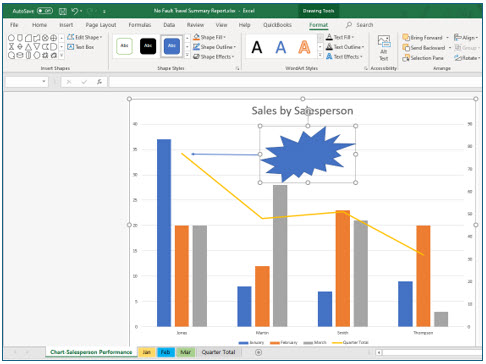Select the D-shaped delay shape in gallery
This screenshot has width=486, height=364.
pyautogui.click(x=53, y=47)
